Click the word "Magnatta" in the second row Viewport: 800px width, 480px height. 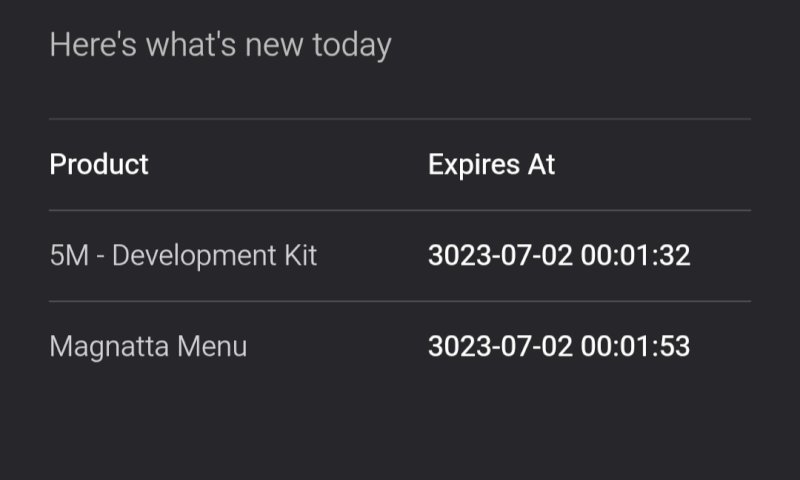[110, 346]
